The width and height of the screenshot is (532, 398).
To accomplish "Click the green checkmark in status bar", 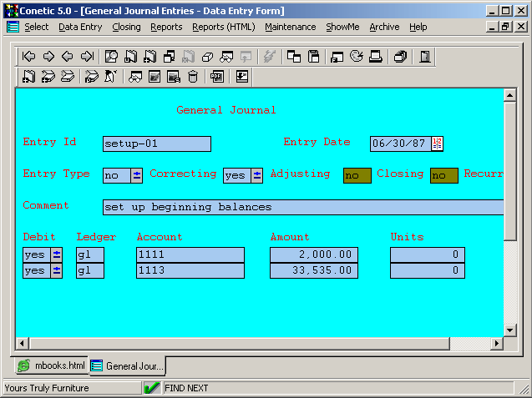I will pyautogui.click(x=152, y=388).
